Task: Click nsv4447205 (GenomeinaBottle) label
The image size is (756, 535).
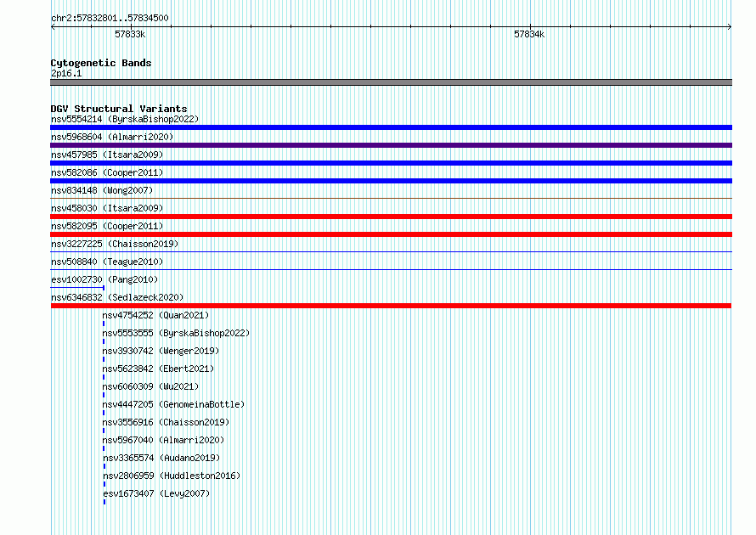Action: click(x=173, y=404)
